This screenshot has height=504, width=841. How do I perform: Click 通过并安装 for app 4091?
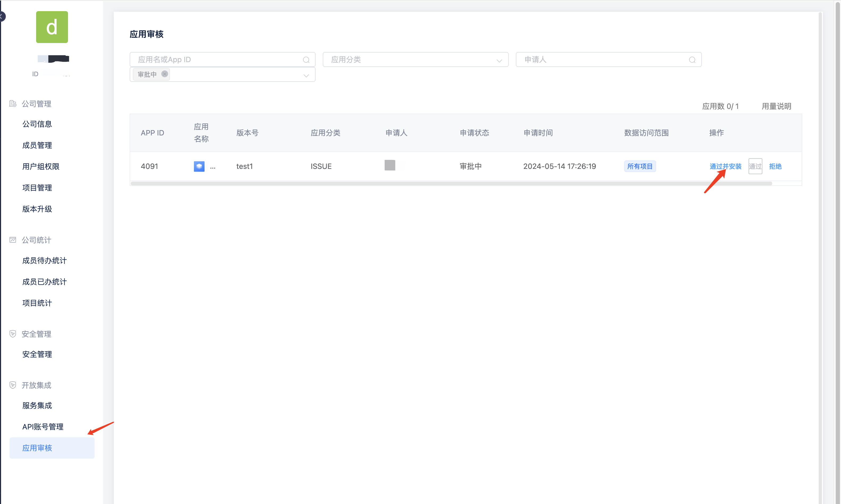725,166
